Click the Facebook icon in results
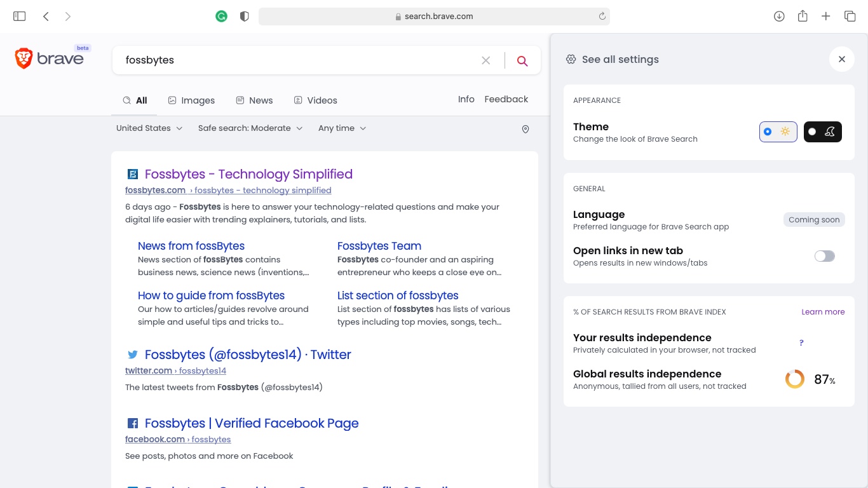Screen dimensions: 868x488 tap(133, 423)
